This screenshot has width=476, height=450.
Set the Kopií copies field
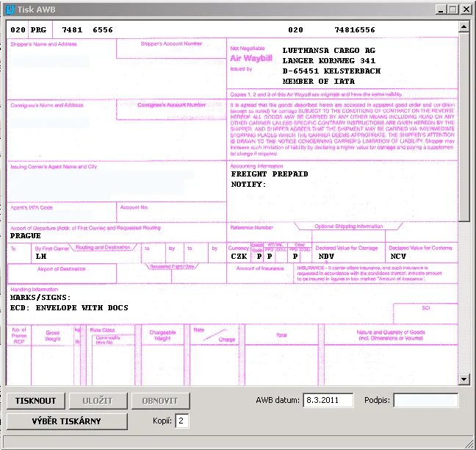182,421
